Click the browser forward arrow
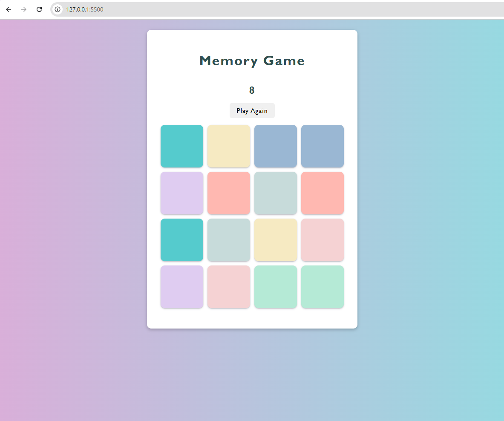The width and height of the screenshot is (504, 421). pyautogui.click(x=24, y=9)
